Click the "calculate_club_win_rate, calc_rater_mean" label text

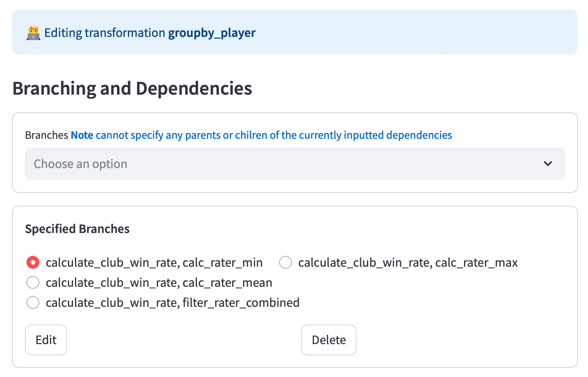(159, 282)
